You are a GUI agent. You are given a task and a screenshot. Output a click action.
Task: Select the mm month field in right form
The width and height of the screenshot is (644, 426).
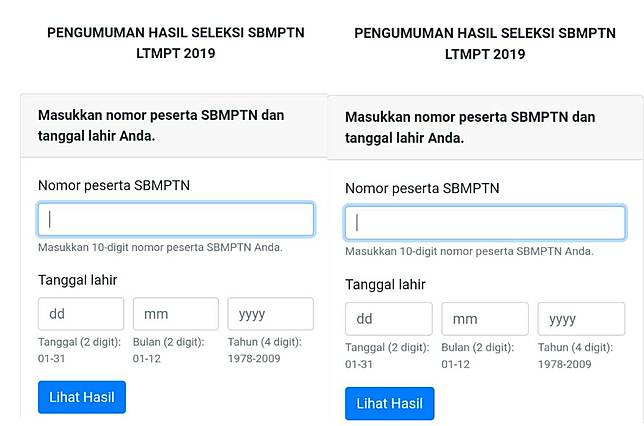(x=485, y=319)
